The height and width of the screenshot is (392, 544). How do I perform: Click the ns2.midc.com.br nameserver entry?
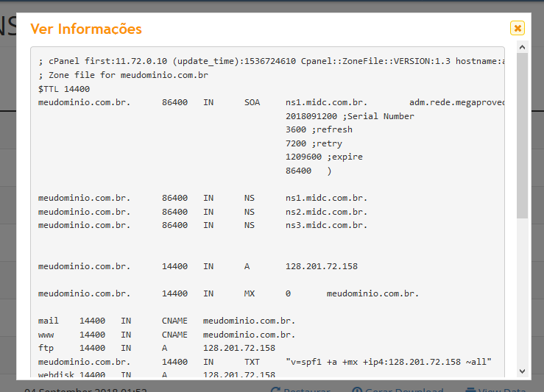[326, 212]
